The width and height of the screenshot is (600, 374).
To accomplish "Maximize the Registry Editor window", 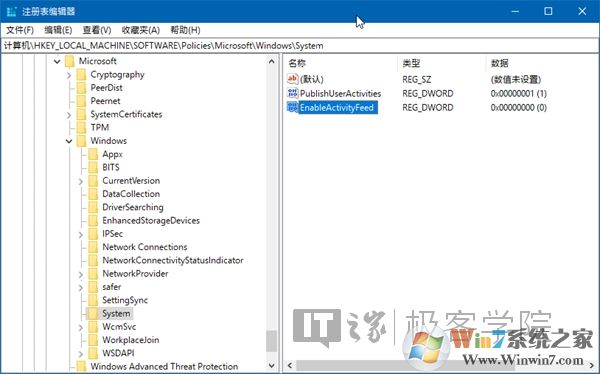I will click(548, 11).
